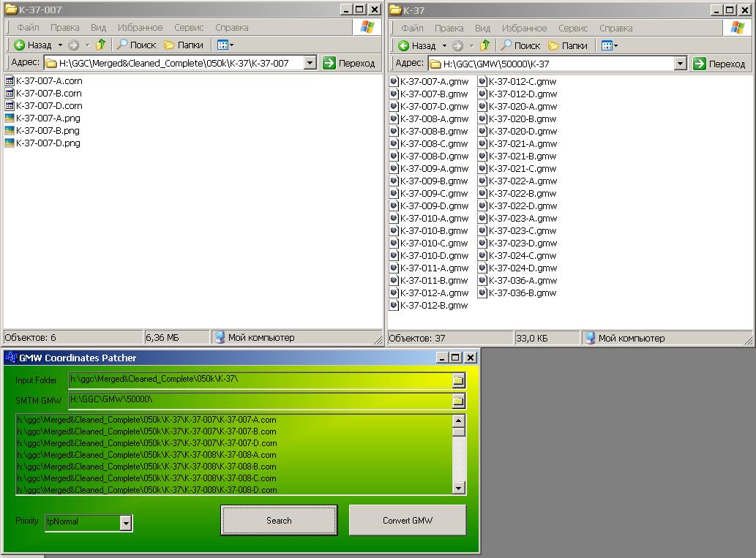Click down arrow of the patcher file list scrollbar
This screenshot has width=756, height=558.
click(x=459, y=488)
